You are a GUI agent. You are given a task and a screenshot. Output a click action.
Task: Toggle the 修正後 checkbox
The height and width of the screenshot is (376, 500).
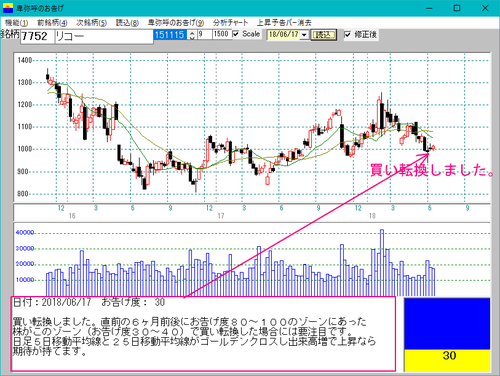click(347, 34)
